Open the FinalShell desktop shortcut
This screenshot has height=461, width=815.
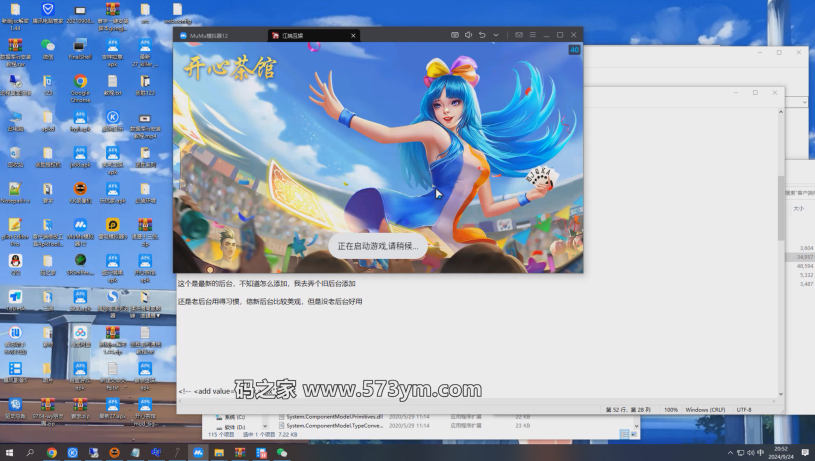[x=80, y=49]
